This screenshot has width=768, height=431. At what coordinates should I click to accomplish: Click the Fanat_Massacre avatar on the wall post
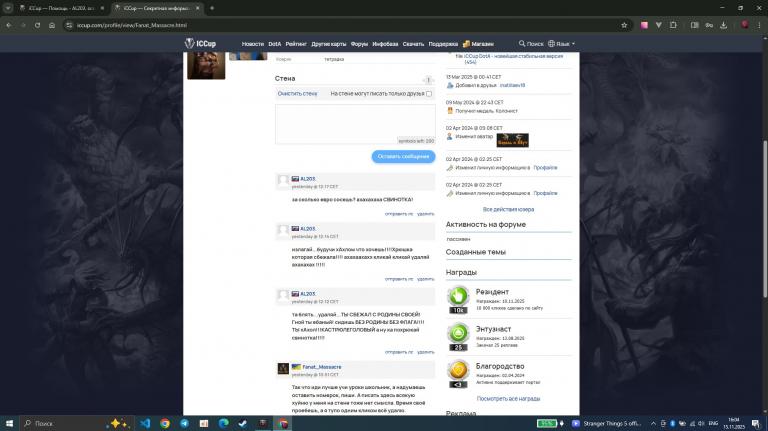coord(283,368)
